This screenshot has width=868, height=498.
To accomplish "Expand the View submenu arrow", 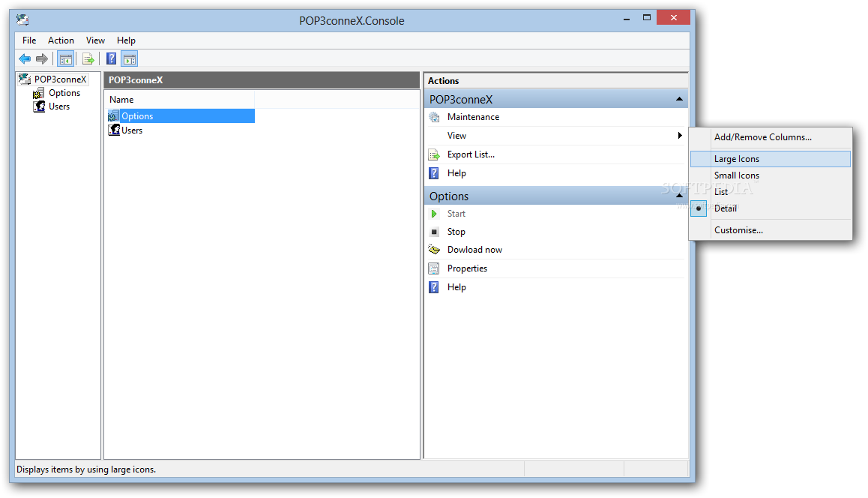I will (x=680, y=136).
